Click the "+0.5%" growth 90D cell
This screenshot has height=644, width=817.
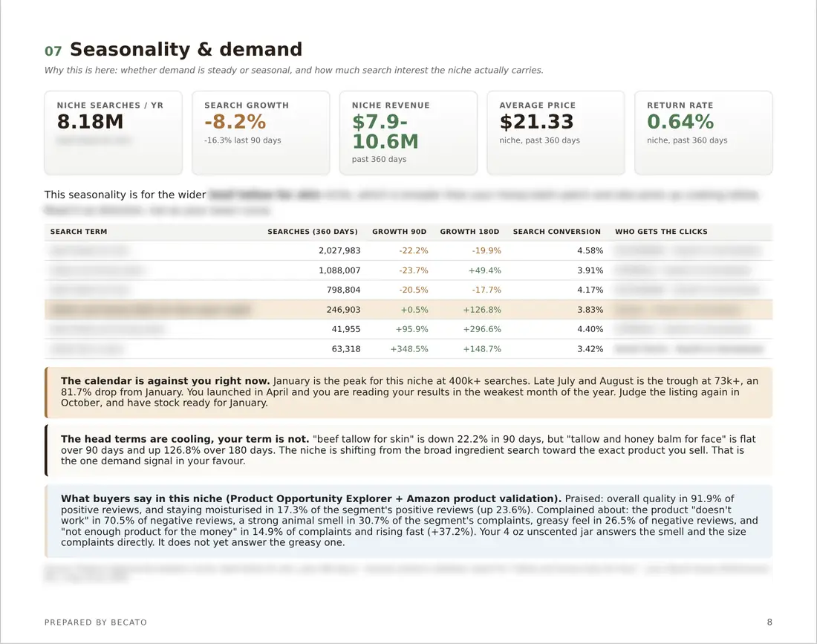414,310
